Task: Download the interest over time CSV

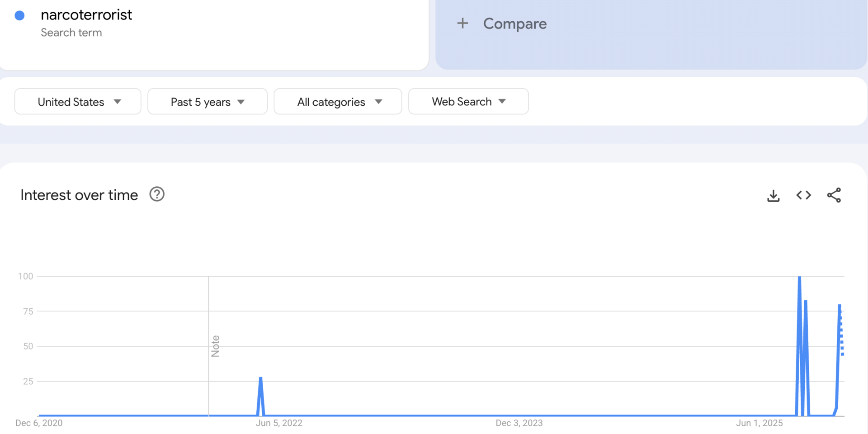Action: [x=773, y=195]
